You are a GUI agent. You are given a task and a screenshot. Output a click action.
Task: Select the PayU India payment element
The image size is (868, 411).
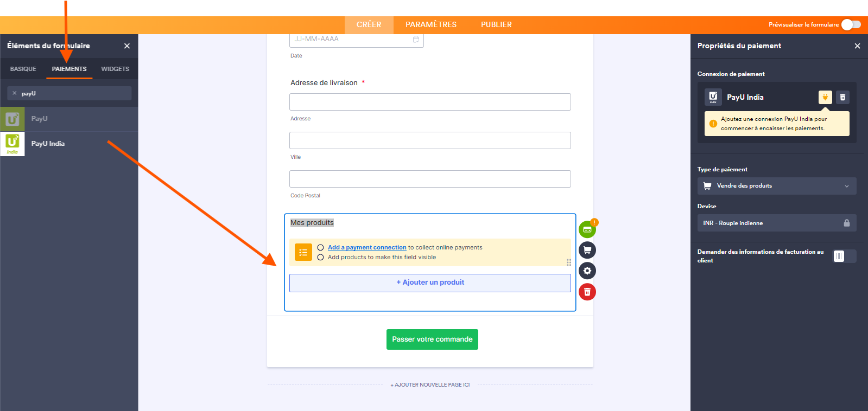coord(48,144)
